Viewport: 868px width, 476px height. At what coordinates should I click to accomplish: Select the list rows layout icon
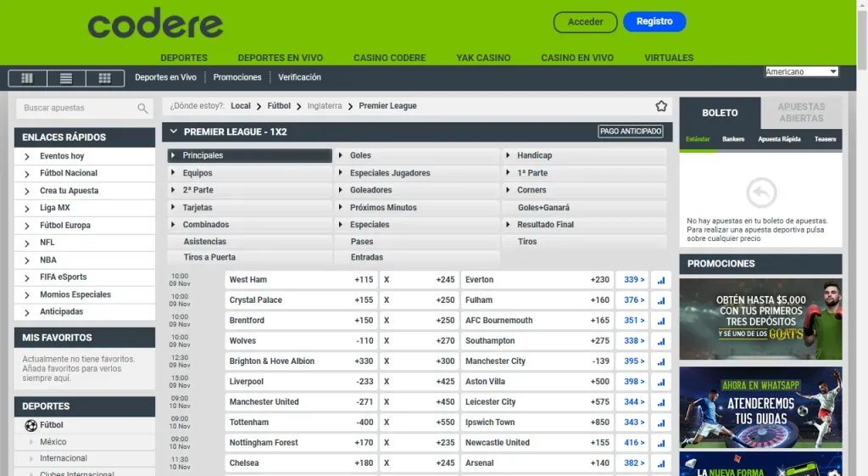[66, 78]
